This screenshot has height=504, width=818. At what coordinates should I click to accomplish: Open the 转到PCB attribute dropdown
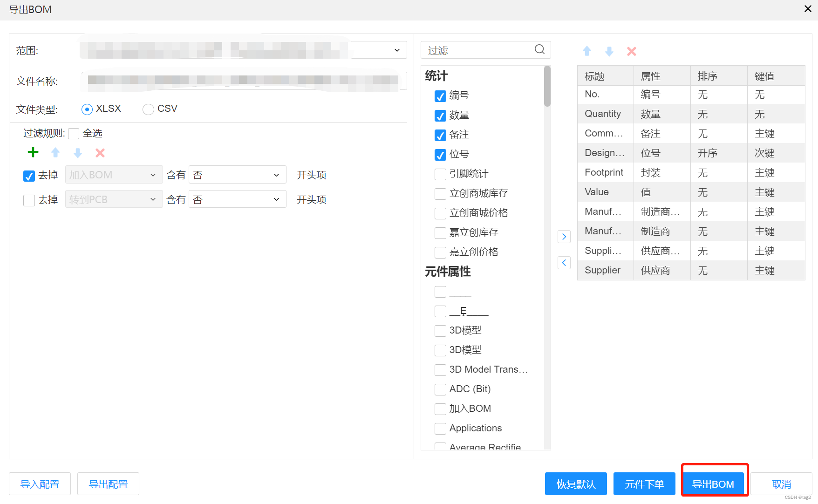click(x=114, y=199)
